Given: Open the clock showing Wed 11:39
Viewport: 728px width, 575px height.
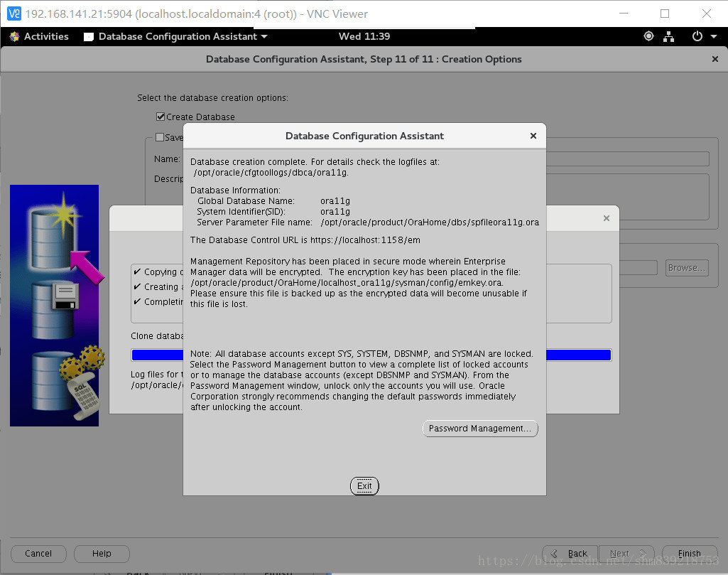Looking at the screenshot, I should (x=364, y=36).
